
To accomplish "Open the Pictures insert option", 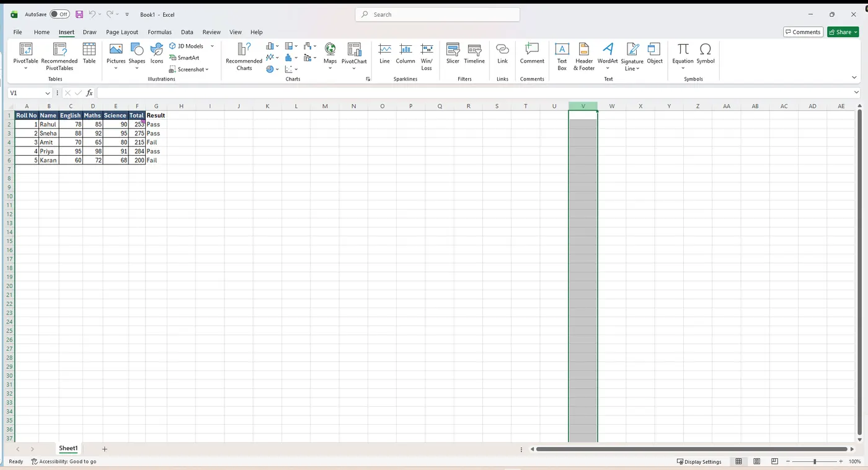I will (x=116, y=56).
